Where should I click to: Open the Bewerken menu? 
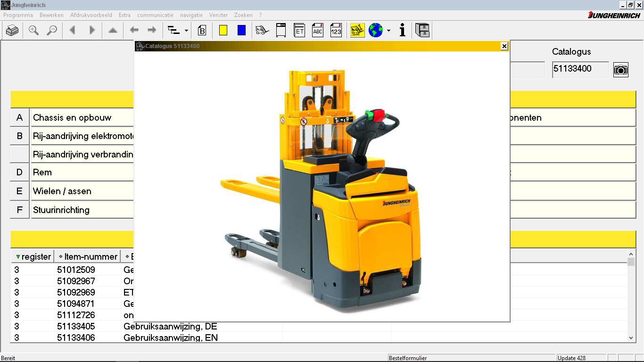click(51, 15)
